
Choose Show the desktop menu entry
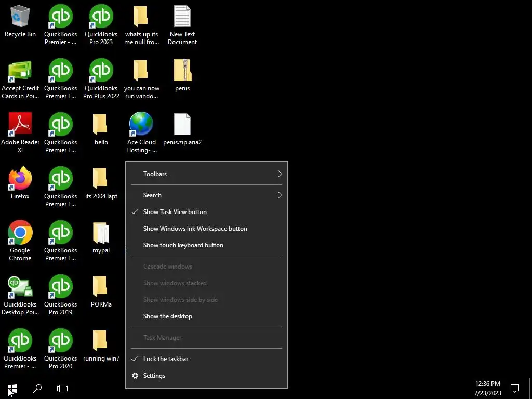206,316
